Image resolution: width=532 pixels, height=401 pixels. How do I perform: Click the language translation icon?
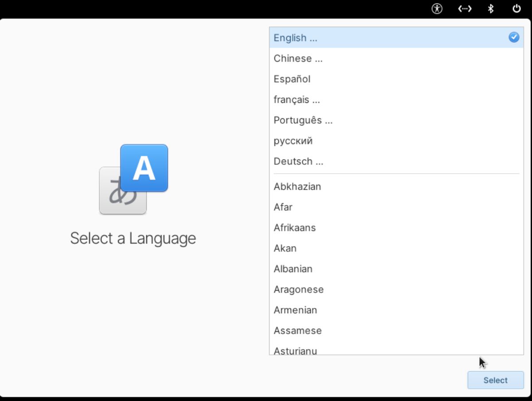coord(133,179)
